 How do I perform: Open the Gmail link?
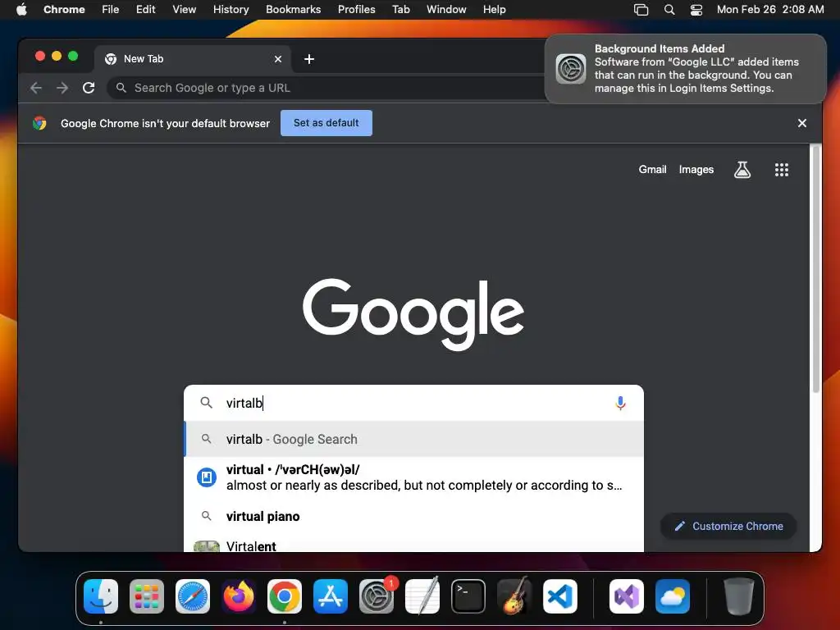pos(652,170)
